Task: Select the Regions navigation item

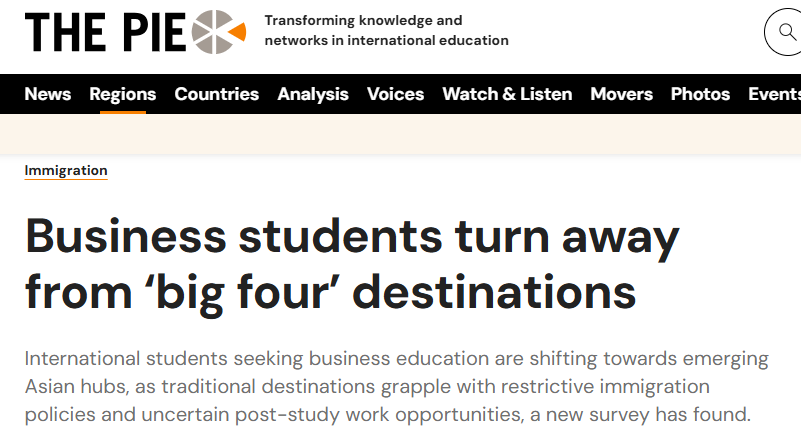Action: 123,94
